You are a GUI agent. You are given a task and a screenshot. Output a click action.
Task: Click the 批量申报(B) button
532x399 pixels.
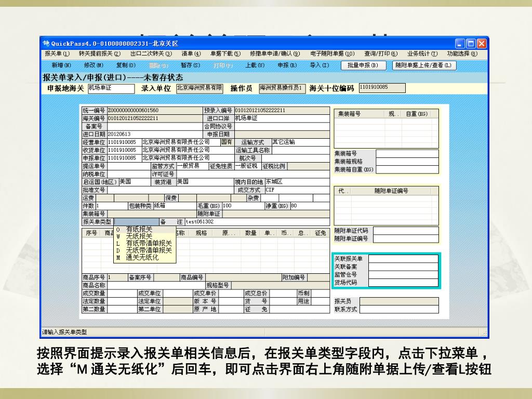point(363,65)
